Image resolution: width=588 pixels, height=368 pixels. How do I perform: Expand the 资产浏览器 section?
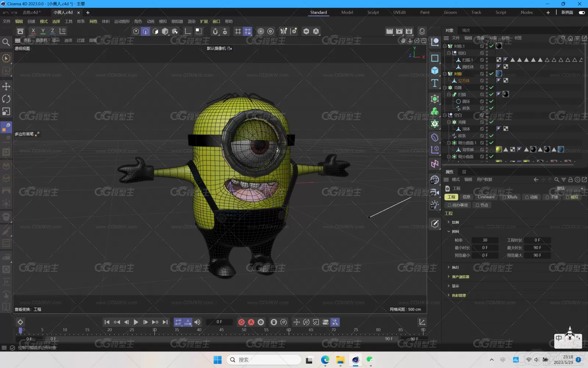click(x=449, y=276)
